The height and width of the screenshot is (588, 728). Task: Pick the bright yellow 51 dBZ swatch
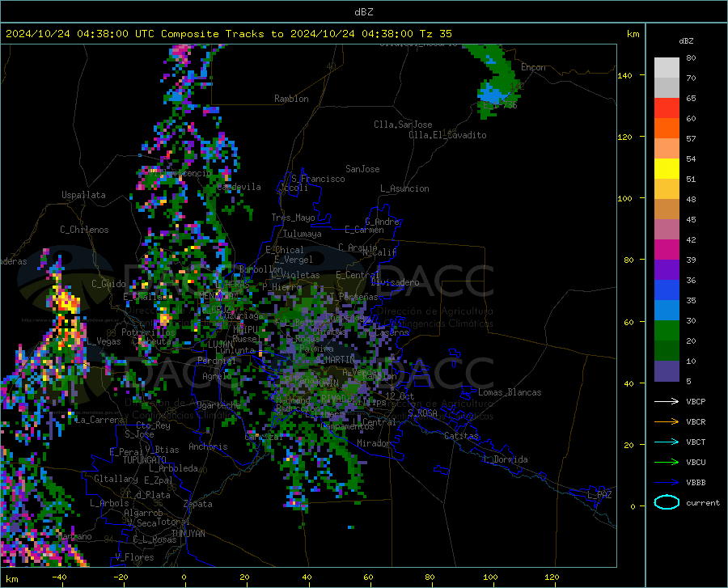pos(667,169)
